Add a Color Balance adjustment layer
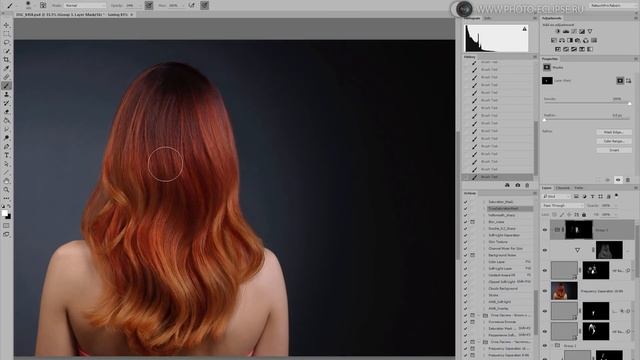 [562, 40]
